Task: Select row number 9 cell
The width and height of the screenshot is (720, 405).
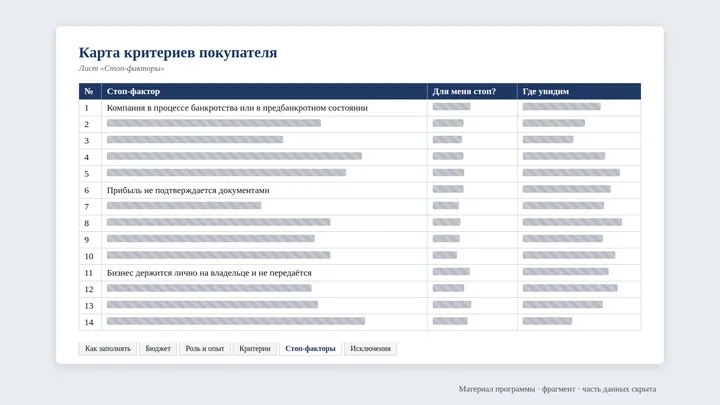Action: pyautogui.click(x=90, y=240)
